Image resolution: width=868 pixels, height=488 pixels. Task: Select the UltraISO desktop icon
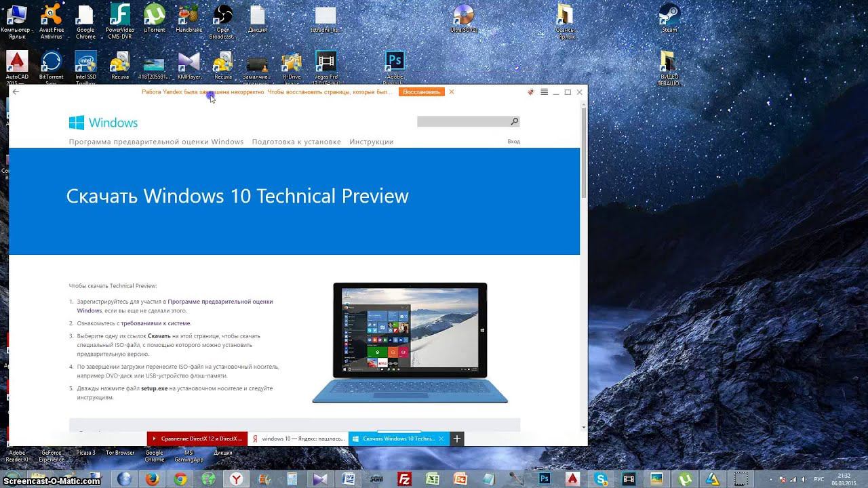pos(464,18)
